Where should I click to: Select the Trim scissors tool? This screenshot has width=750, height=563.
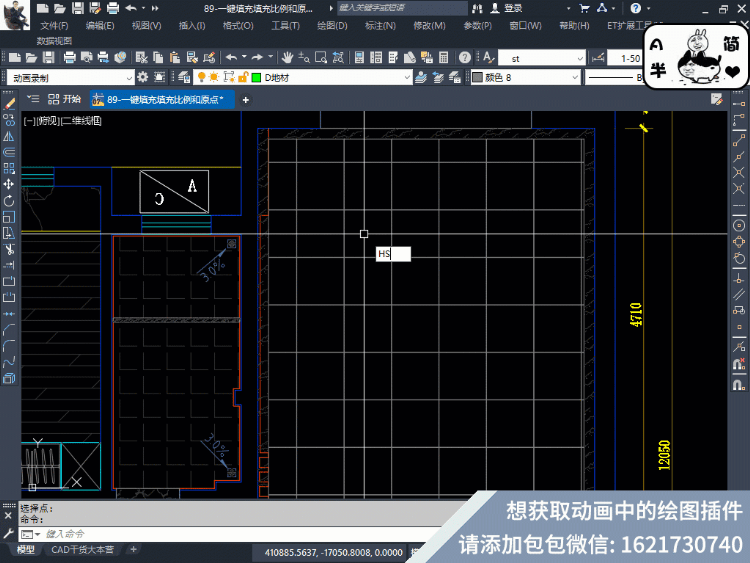point(9,249)
